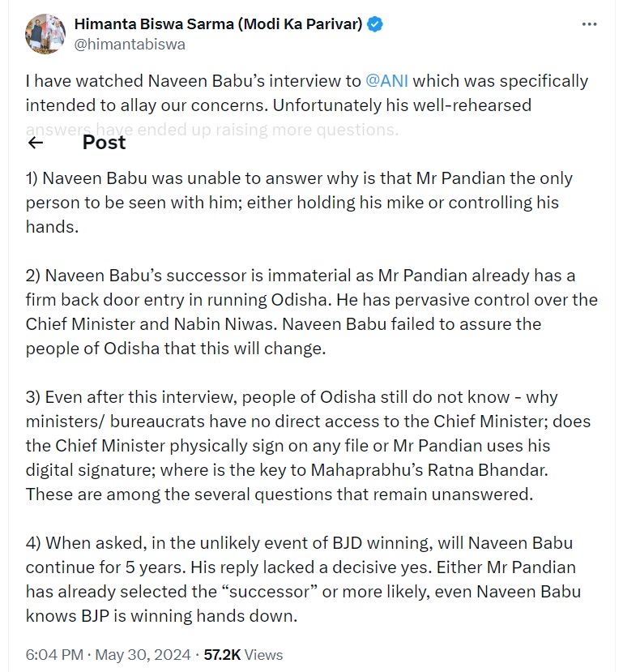Click the Post header title
623x672 pixels.
point(104,143)
